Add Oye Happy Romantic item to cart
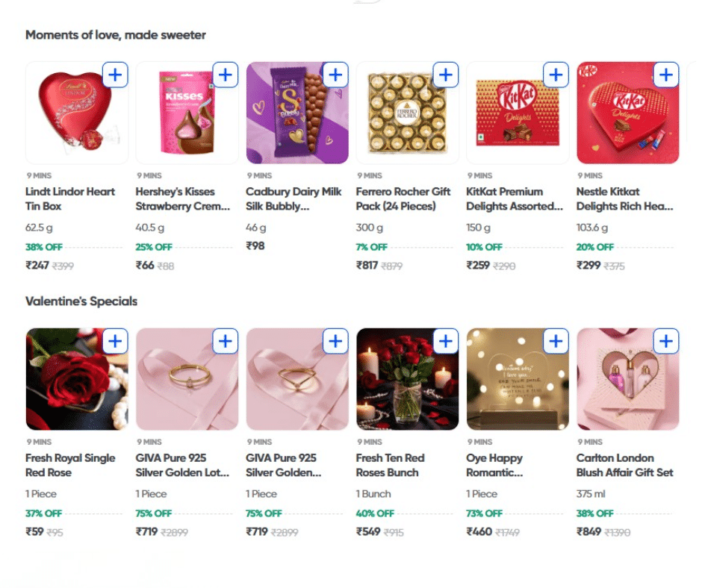 [556, 341]
